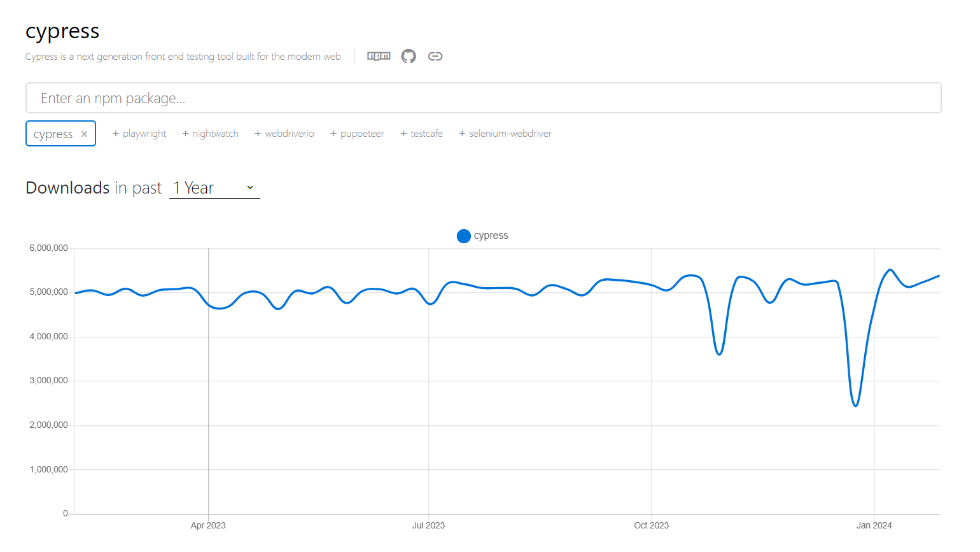Click the Oct 2023 axis label
This screenshot has height=552, width=980.
pyautogui.click(x=651, y=525)
